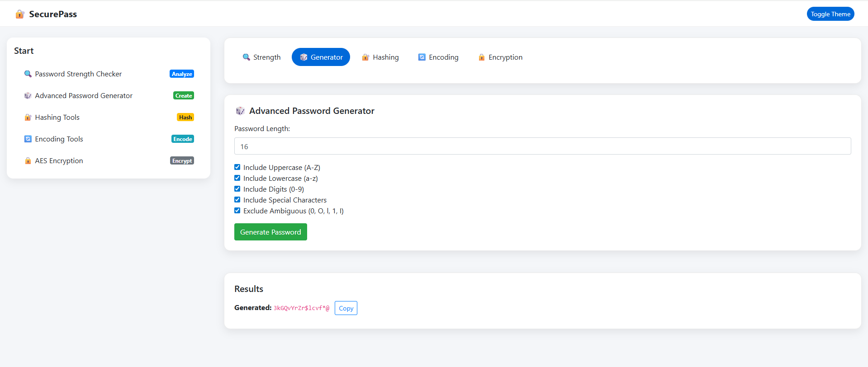The height and width of the screenshot is (367, 868).
Task: Open AES Encryption sidebar entry
Action: click(x=109, y=160)
